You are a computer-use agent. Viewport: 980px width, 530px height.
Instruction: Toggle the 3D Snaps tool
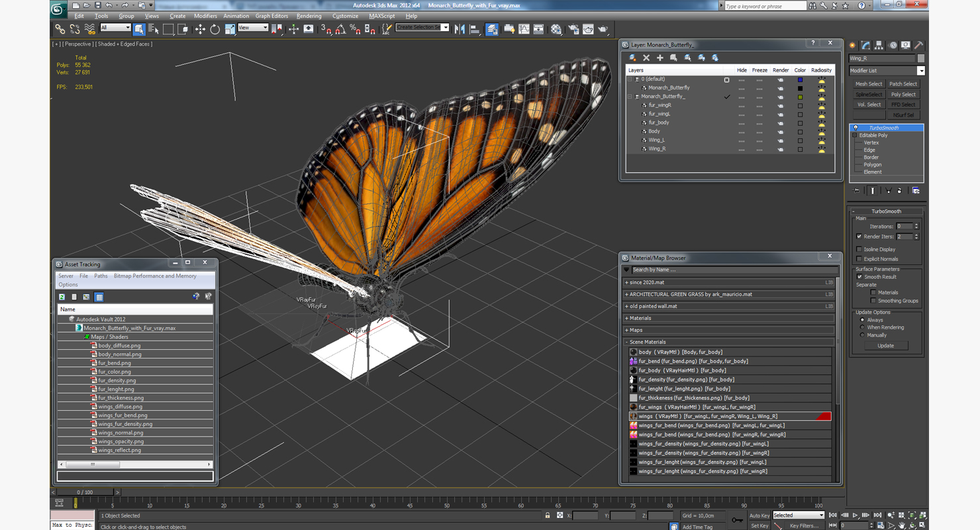(326, 29)
